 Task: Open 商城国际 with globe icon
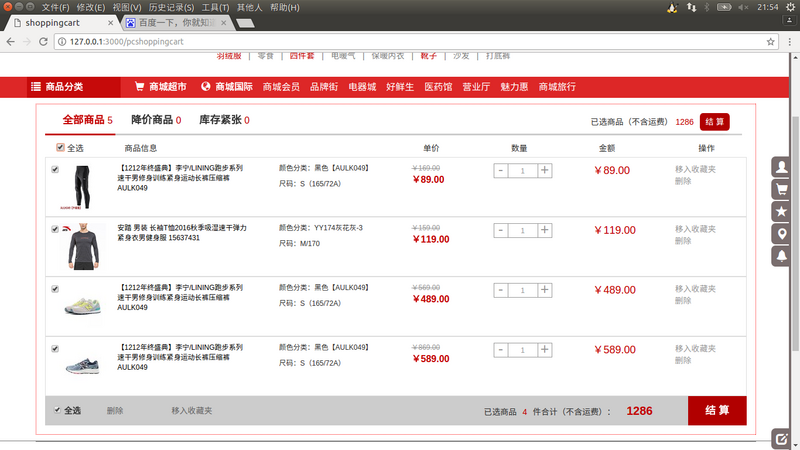tap(227, 87)
